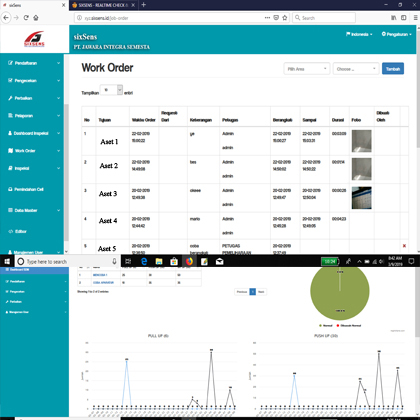This screenshot has height=420, width=420.
Task: Open the photo thumbnail in Aset 1 row
Action: click(x=362, y=141)
